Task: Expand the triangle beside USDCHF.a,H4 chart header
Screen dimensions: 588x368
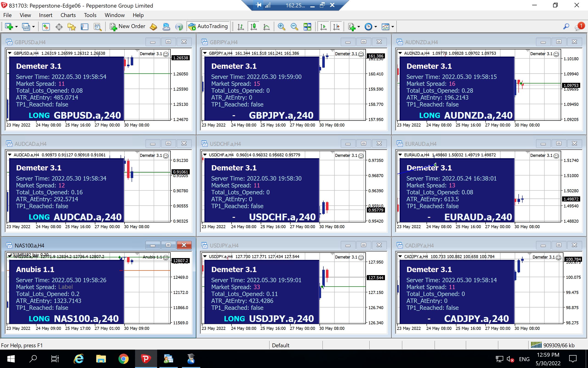Action: 205,155
